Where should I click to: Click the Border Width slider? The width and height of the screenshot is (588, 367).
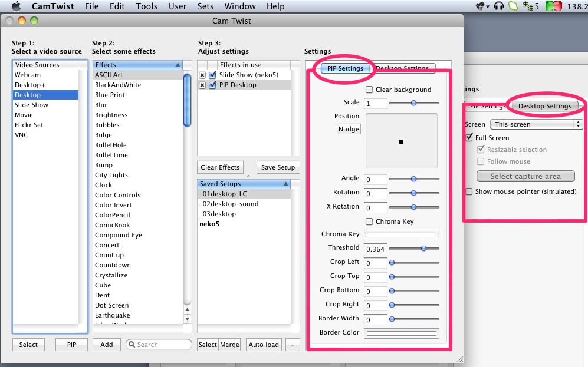(x=413, y=319)
